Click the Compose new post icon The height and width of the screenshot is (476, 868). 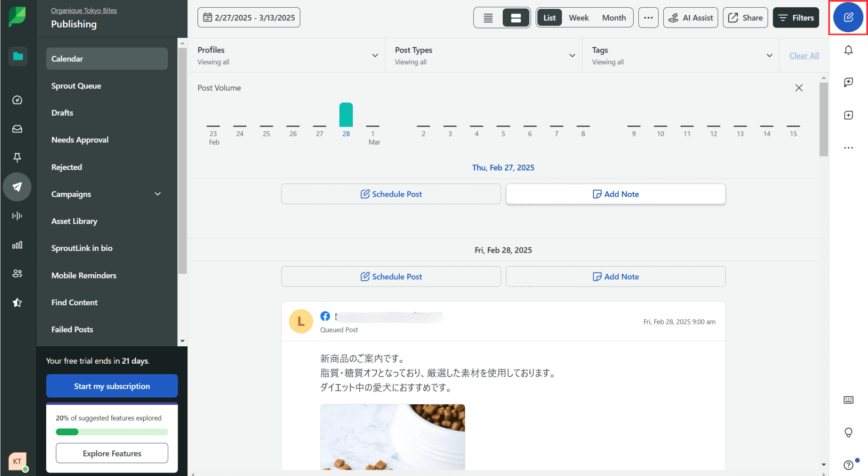click(848, 17)
